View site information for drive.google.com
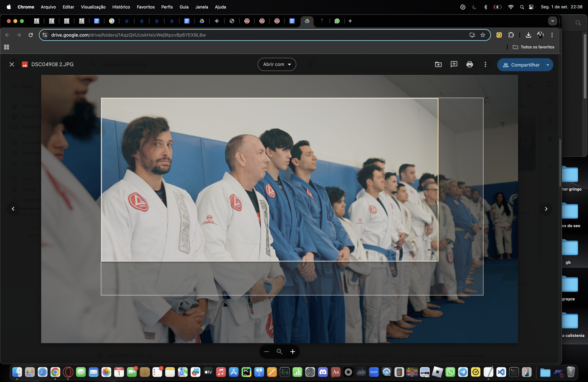The image size is (588, 382). (x=45, y=35)
